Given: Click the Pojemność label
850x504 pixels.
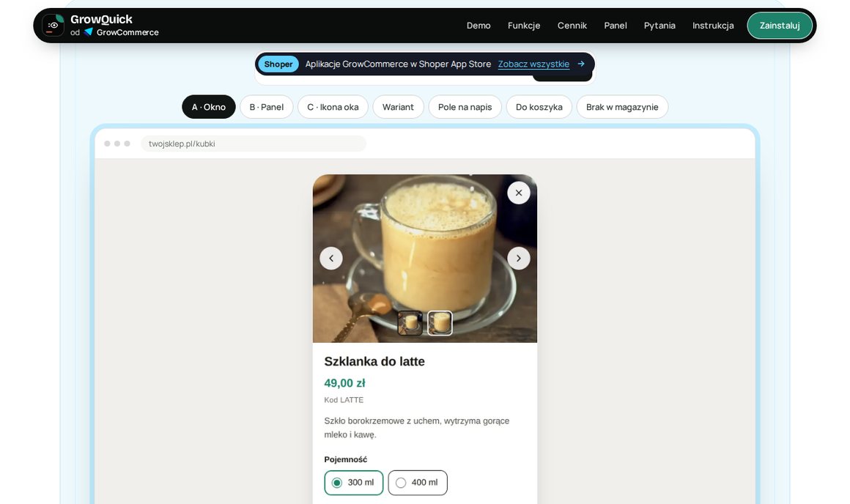Looking at the screenshot, I should (345, 459).
